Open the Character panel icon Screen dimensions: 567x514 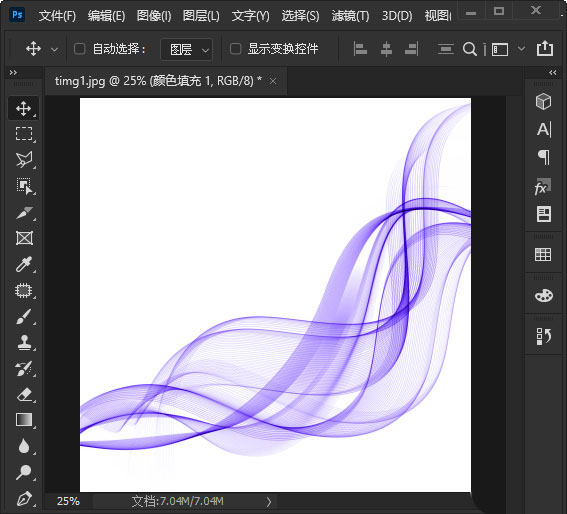[x=543, y=129]
